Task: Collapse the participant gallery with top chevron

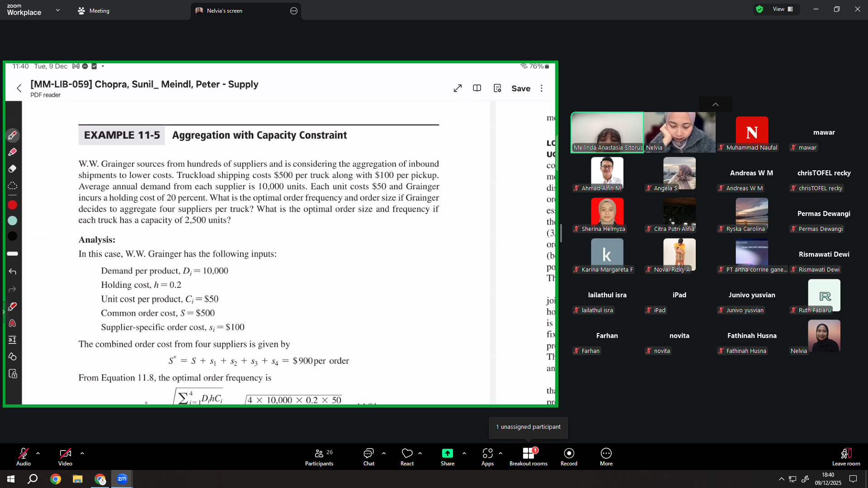Action: click(716, 104)
